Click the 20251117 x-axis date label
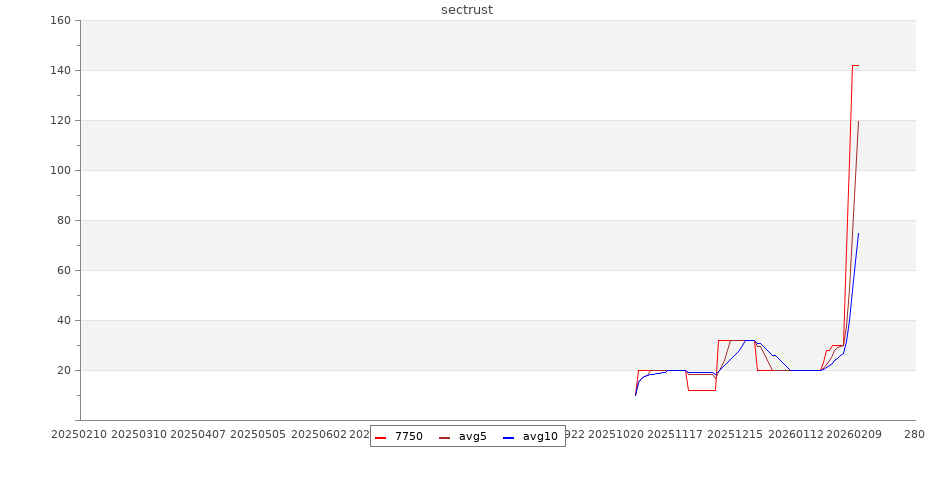Image resolution: width=935 pixels, height=500 pixels. pos(675,434)
